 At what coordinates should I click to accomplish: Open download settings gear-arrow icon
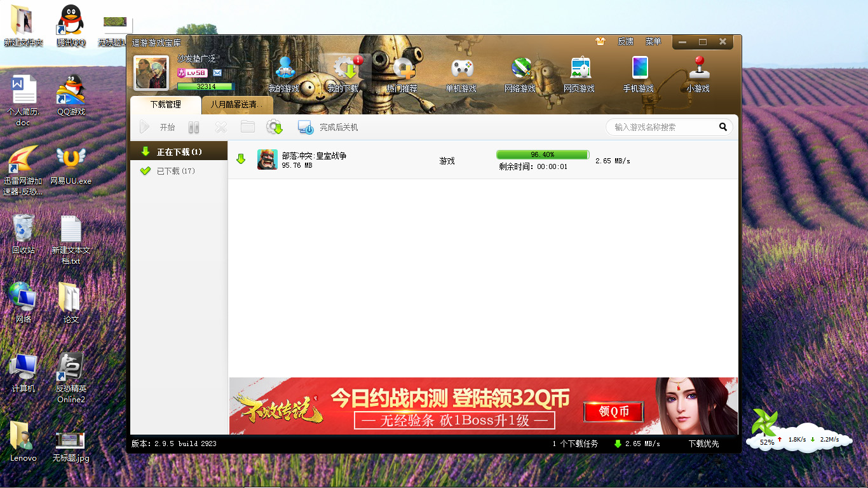pos(275,127)
